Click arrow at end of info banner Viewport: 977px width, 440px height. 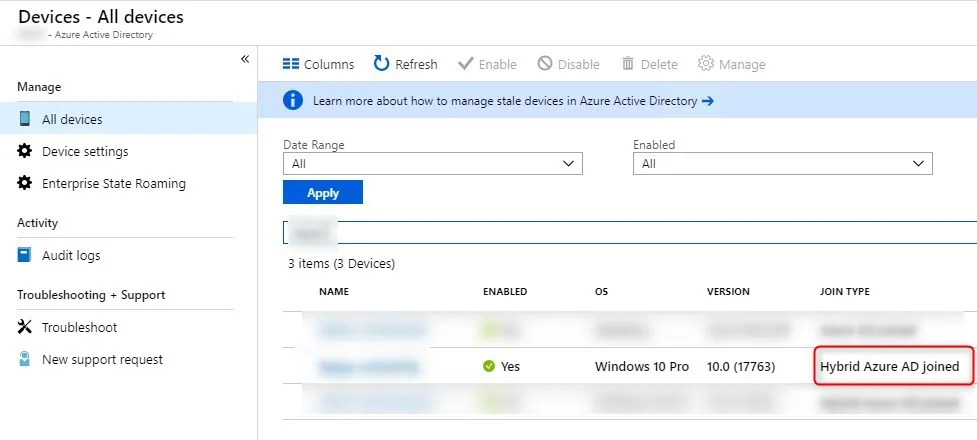point(707,100)
